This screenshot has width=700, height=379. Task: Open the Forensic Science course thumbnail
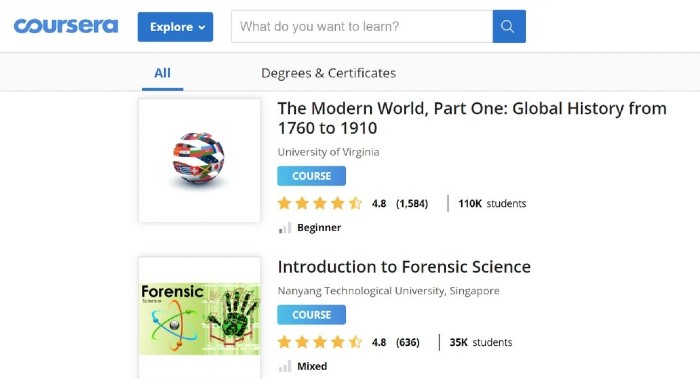click(x=199, y=318)
